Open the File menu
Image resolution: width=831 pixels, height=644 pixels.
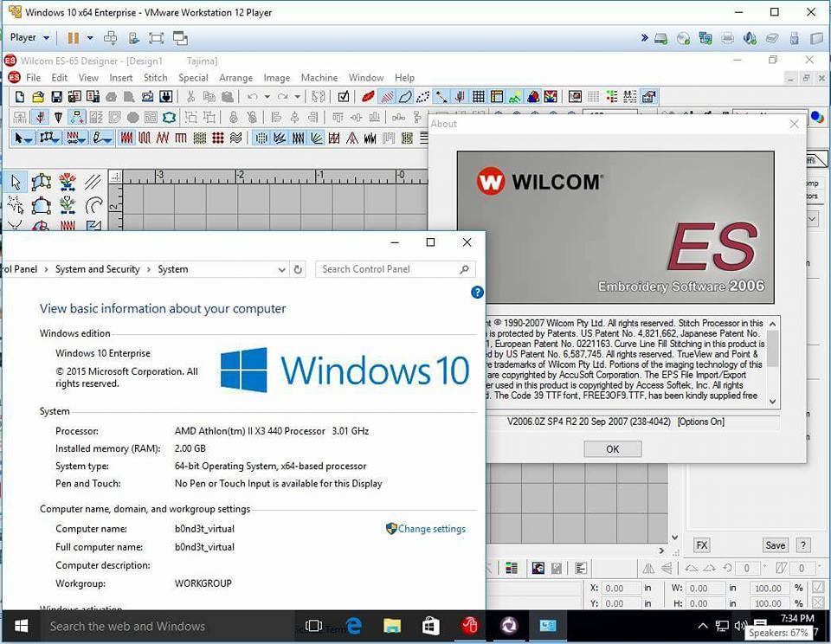point(34,77)
